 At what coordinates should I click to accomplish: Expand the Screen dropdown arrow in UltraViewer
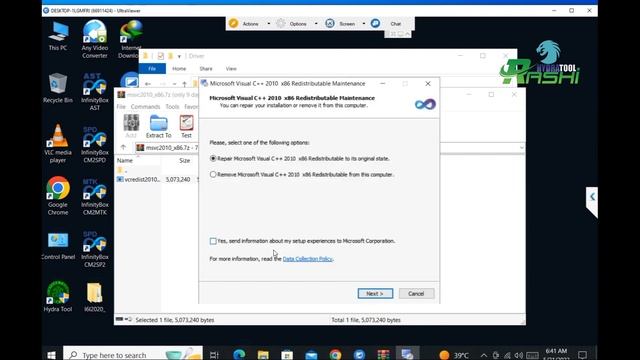point(364,24)
